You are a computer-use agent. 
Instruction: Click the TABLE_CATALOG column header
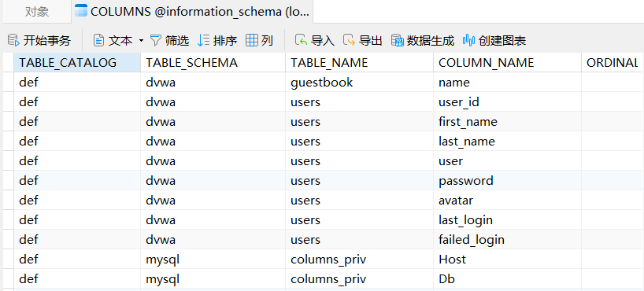pyautogui.click(x=77, y=62)
